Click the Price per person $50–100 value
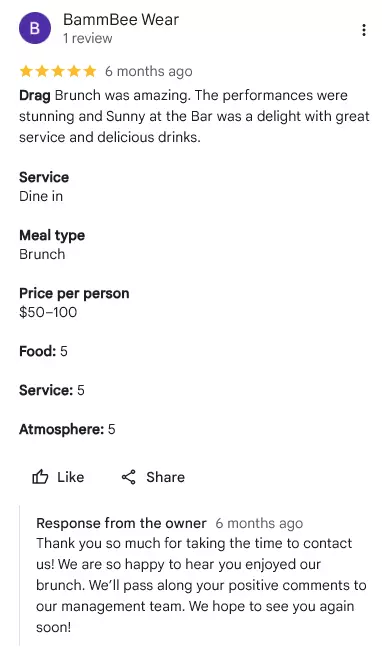Image resolution: width=382 pixels, height=648 pixels. 48,312
